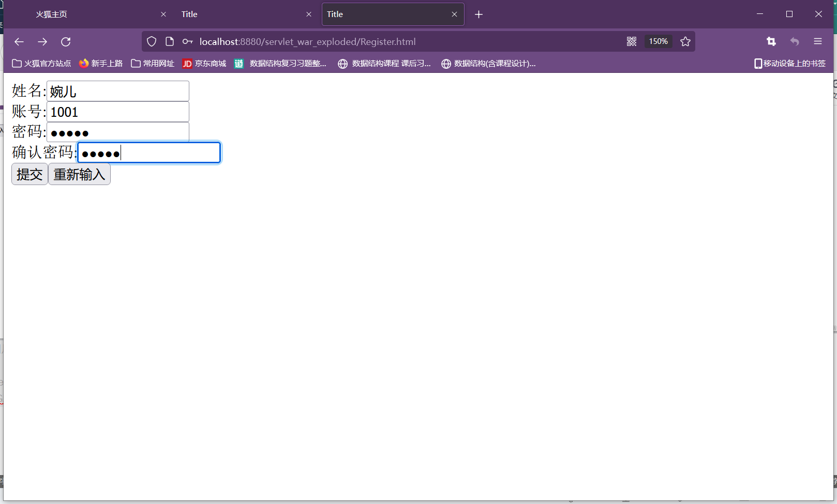The image size is (837, 504).
Task: Open 数据结构(含课程设计) bookmark
Action: [488, 64]
